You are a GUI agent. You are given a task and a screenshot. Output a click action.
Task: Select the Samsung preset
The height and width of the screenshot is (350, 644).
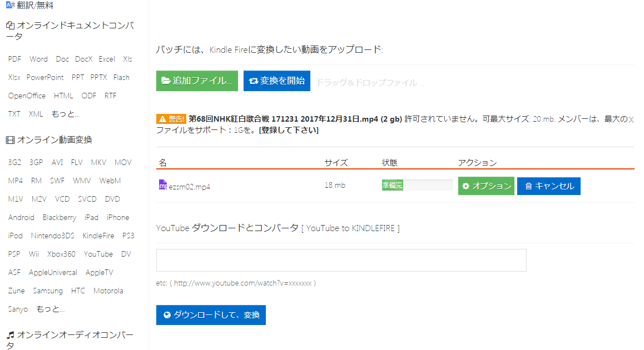(x=48, y=291)
